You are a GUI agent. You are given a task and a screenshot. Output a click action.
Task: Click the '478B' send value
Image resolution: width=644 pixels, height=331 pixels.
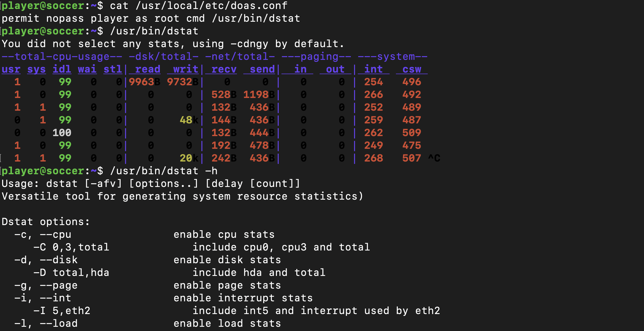tap(262, 145)
